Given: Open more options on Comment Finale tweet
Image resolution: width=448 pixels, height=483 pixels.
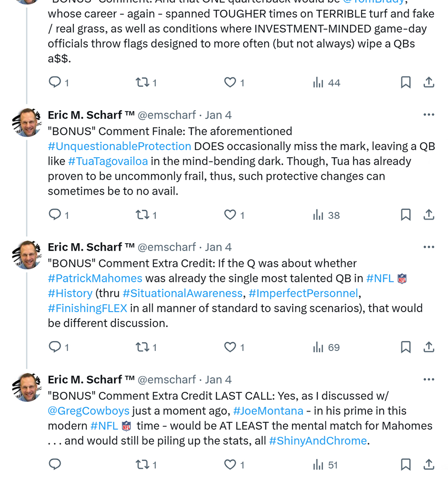Looking at the screenshot, I should click(x=428, y=115).
